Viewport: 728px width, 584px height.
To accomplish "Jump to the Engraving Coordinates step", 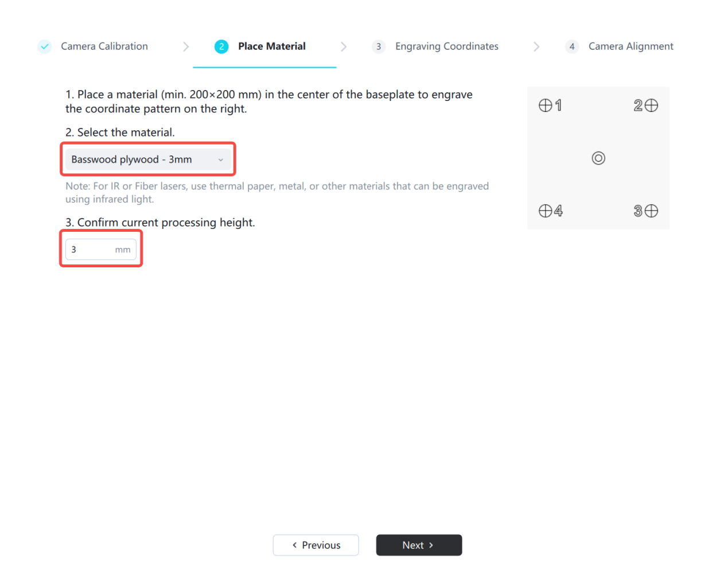I will point(446,46).
